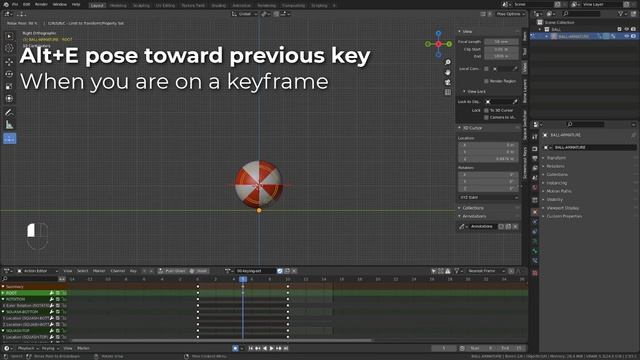
Task: Toggle visibility eye of BALL-ARMATURE in outliner
Action: 627,36
